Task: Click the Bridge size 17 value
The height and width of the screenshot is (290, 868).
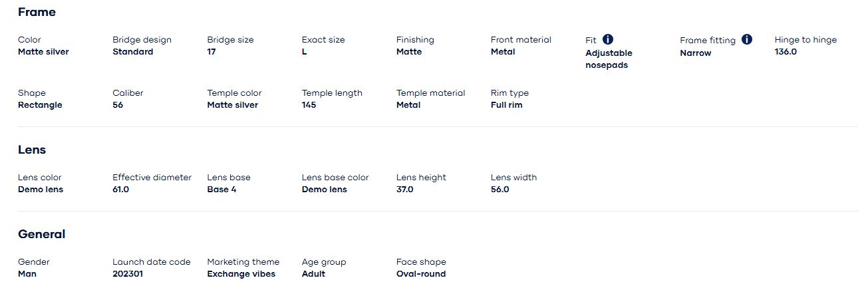Action: click(212, 52)
